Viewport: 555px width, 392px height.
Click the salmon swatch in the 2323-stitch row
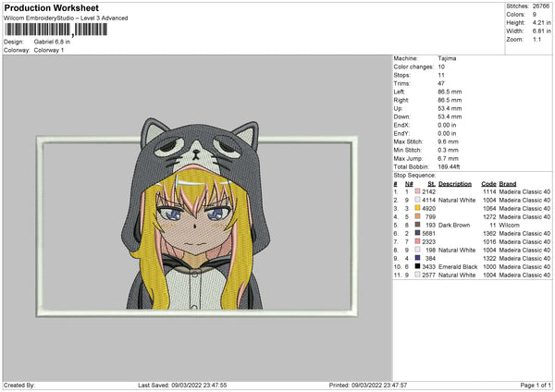point(417,241)
